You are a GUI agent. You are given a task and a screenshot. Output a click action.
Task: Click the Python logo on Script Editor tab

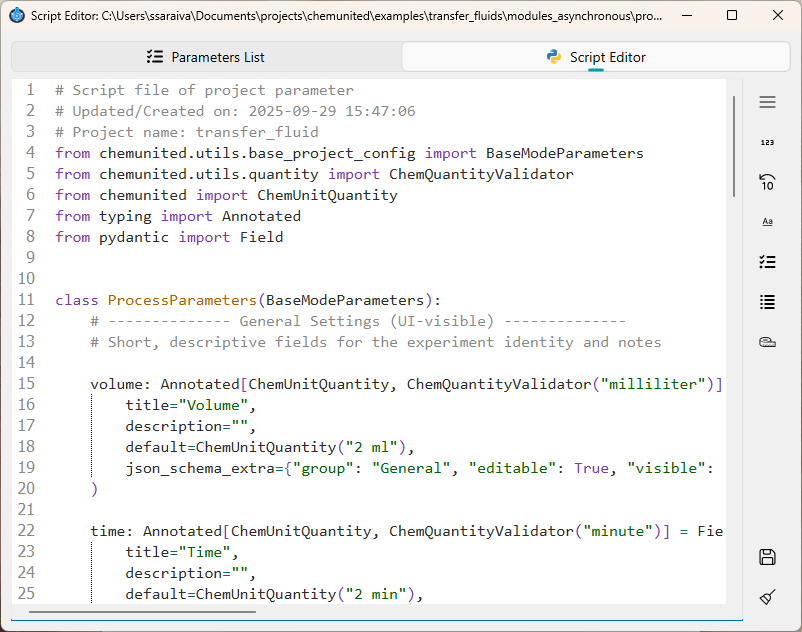(553, 57)
